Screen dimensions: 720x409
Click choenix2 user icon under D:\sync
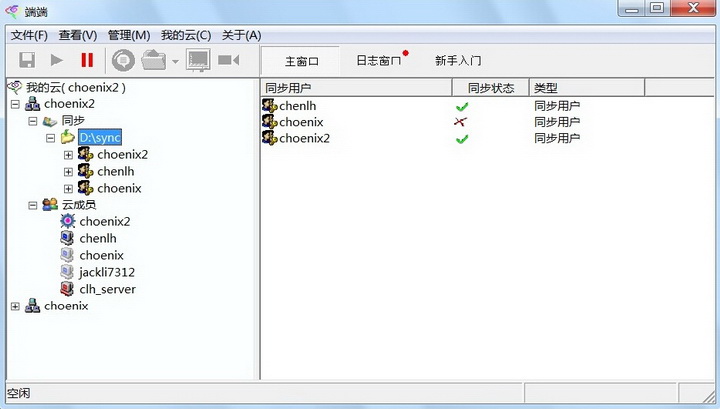85,154
